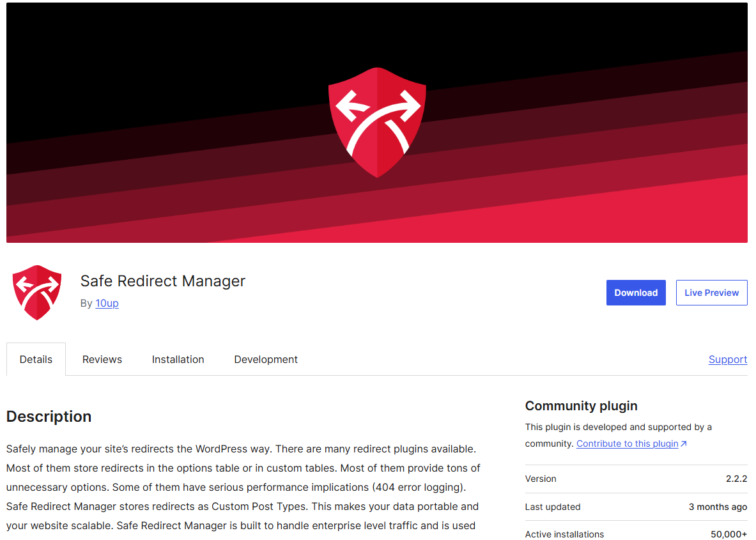Image resolution: width=756 pixels, height=540 pixels.
Task: Click the 'Safely manage your site's redirects' sentence
Action: 139,449
